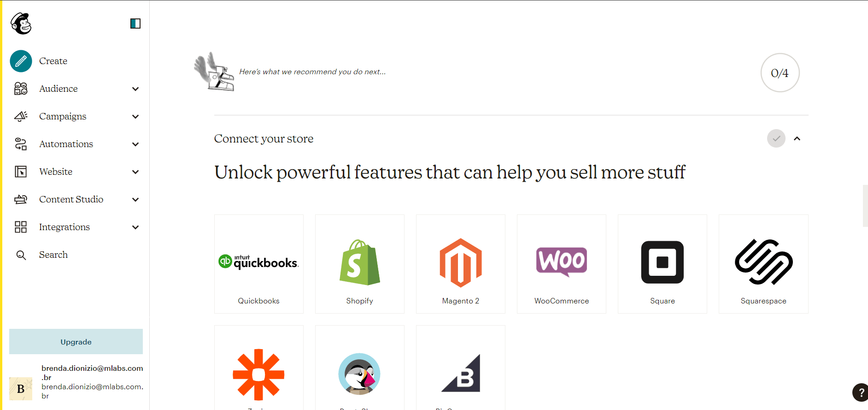Click the Square label
868x410 pixels.
coord(663,301)
